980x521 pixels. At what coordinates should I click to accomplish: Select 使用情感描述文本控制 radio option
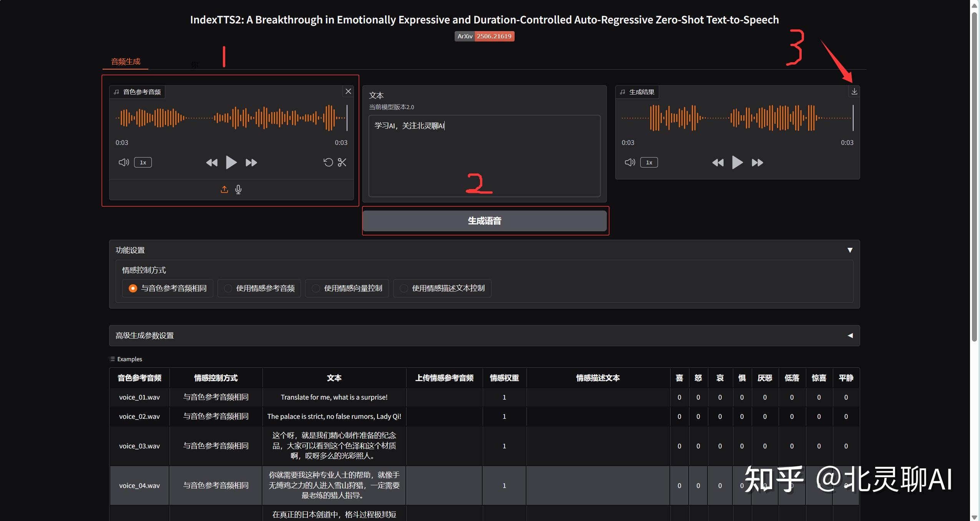(404, 288)
